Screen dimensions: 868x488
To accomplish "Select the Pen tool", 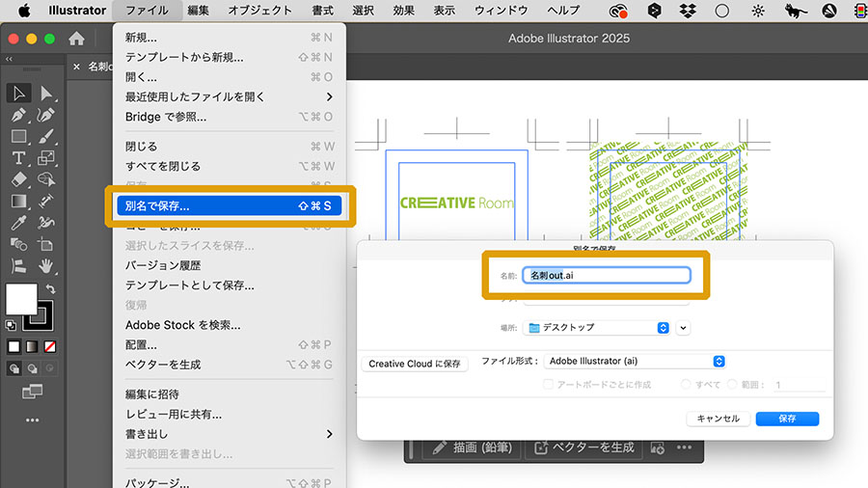I will click(19, 115).
